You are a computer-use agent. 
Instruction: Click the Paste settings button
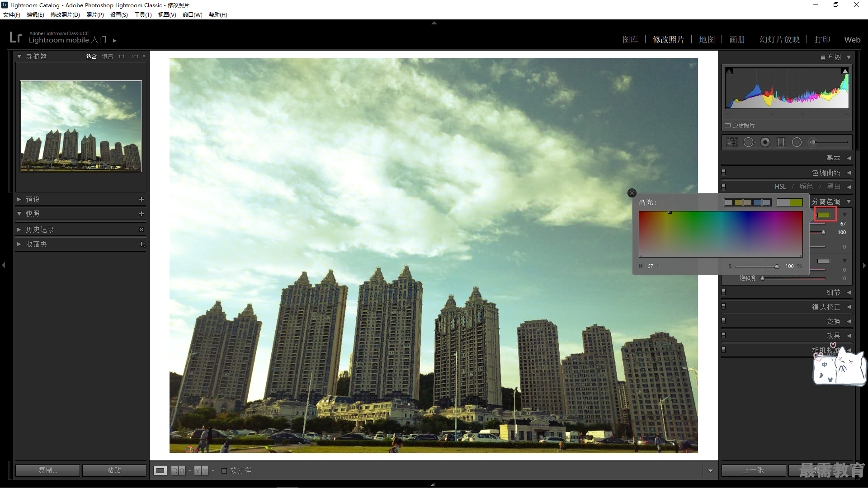pos(114,470)
